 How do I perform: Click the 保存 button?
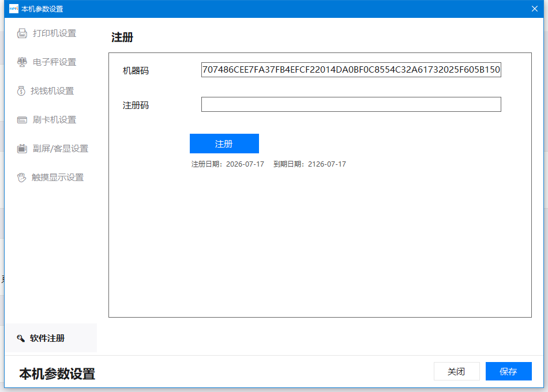click(509, 371)
